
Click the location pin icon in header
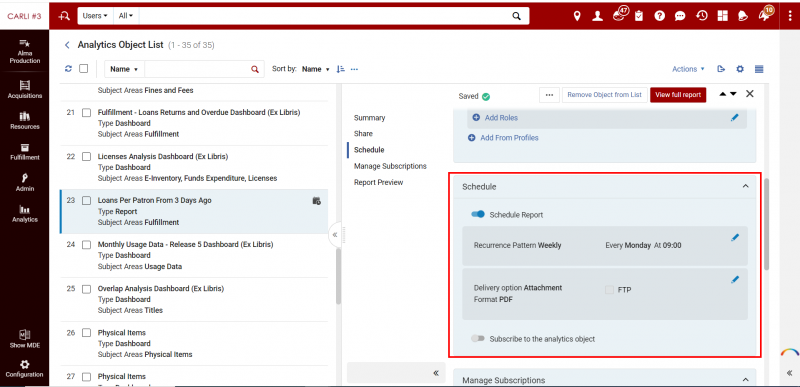[577, 16]
